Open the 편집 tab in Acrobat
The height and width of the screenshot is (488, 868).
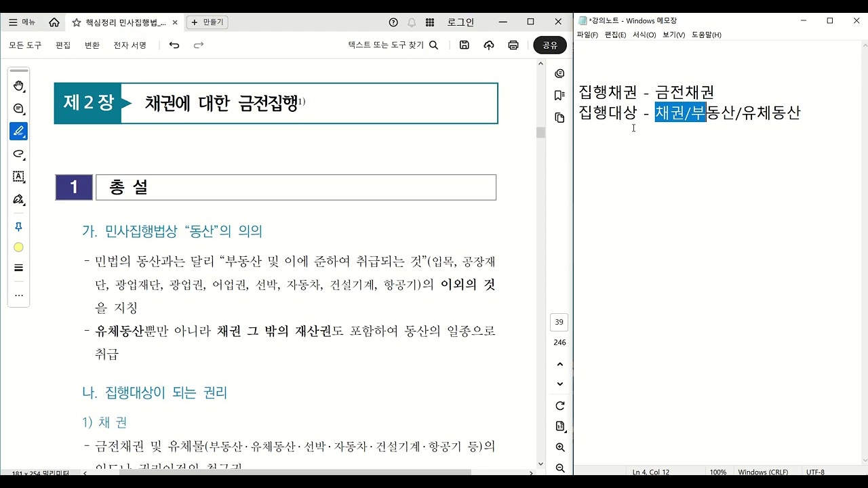click(x=63, y=45)
